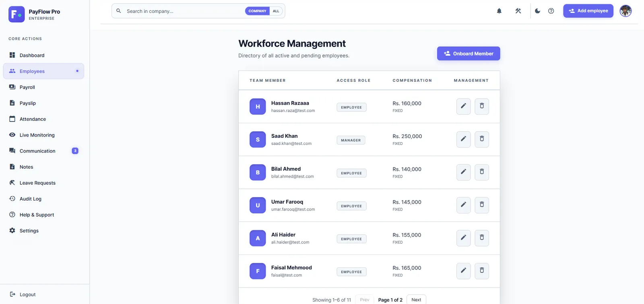This screenshot has width=644, height=304.
Task: Delete Umar Farooq's record
Action: (x=482, y=205)
